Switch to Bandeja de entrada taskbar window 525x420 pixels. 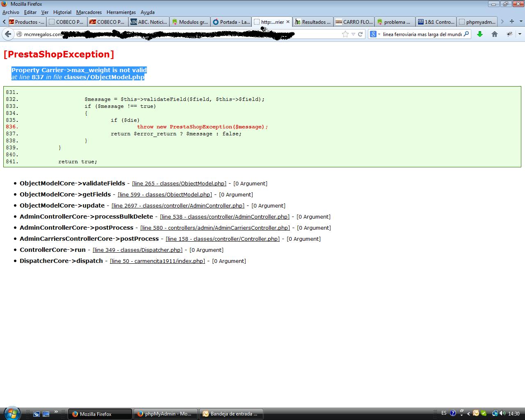231,414
